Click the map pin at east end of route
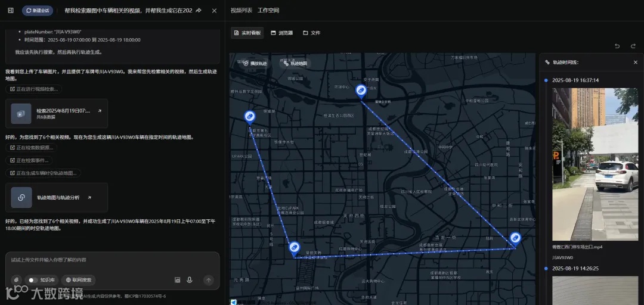The image size is (644, 305). 515,239
